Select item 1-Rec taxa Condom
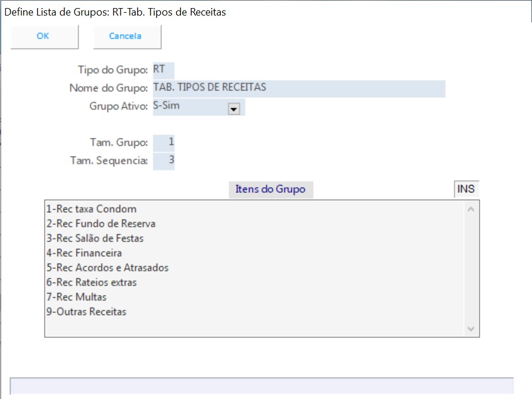 91,209
